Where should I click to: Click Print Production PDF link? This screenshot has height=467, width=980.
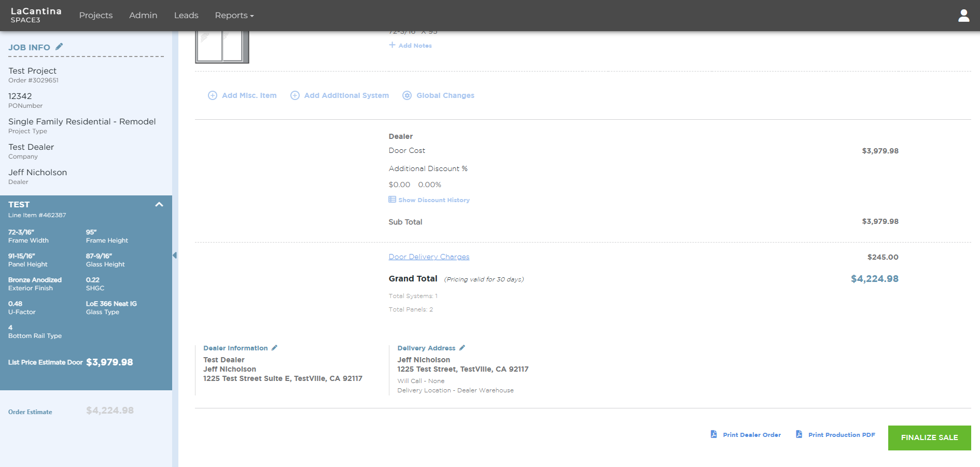(842, 435)
